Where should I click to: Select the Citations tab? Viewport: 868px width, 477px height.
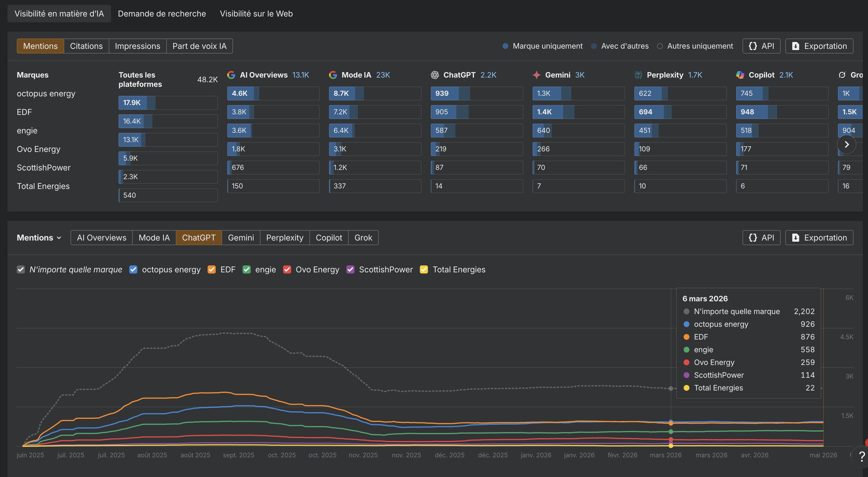click(x=86, y=46)
